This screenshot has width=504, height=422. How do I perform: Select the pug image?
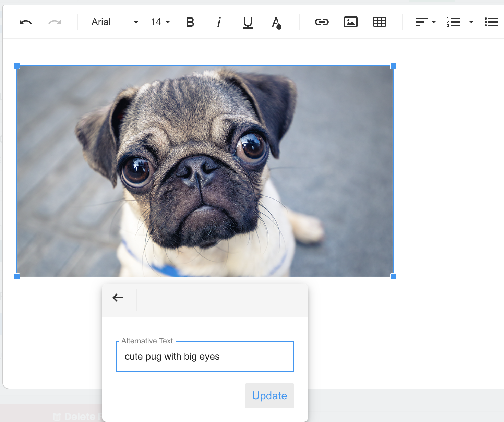point(205,171)
